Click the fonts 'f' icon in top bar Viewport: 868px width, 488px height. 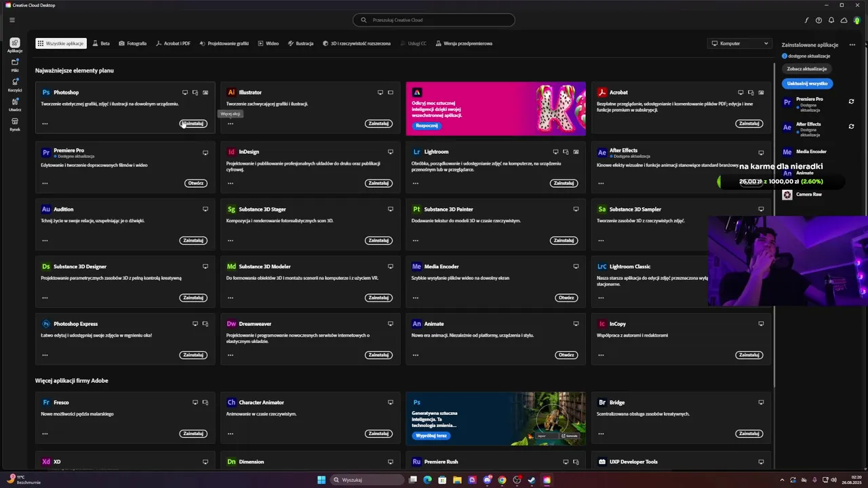(x=806, y=20)
